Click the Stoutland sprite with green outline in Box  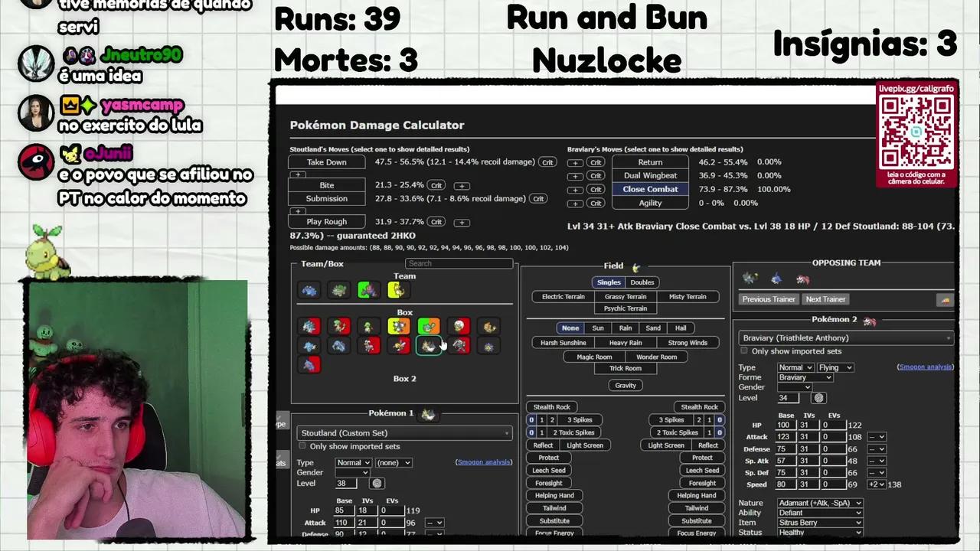point(429,346)
